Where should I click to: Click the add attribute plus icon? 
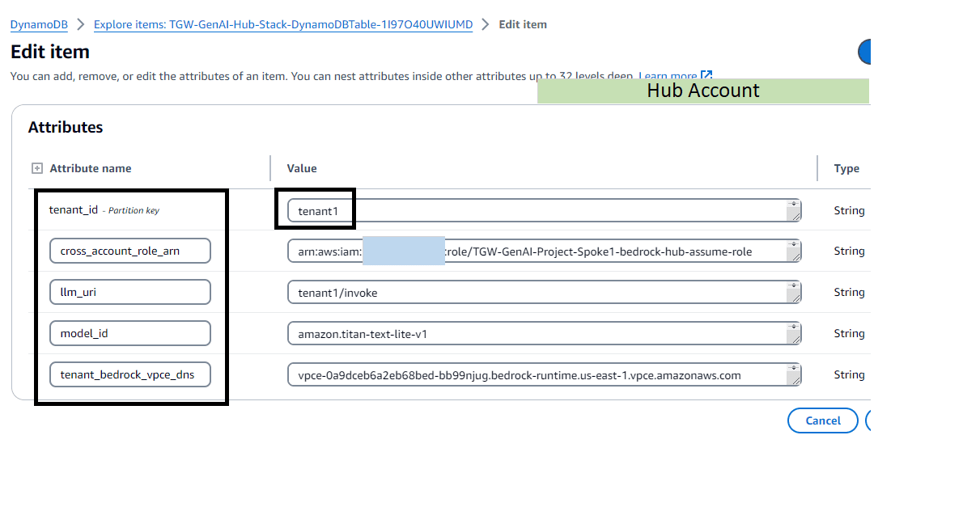[x=37, y=167]
